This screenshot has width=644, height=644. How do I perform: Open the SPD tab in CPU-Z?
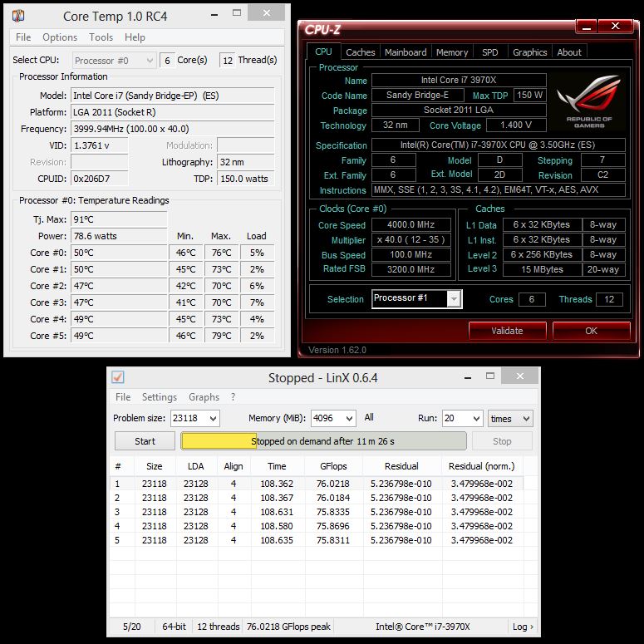(x=490, y=52)
